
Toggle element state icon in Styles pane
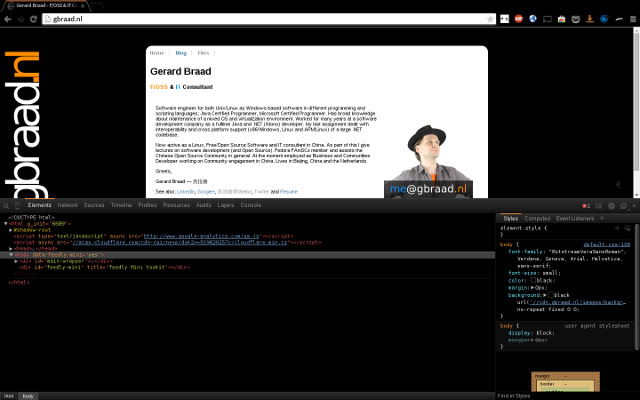coord(627,228)
